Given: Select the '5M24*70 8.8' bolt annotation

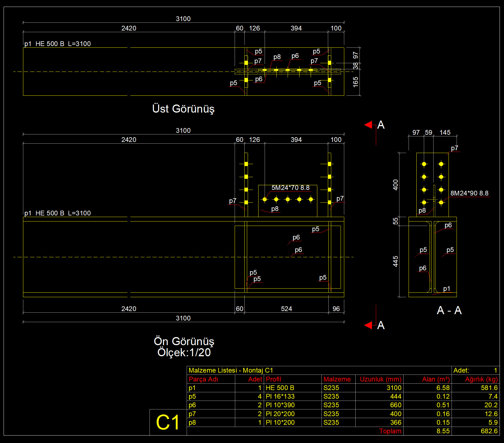Looking at the screenshot, I should [x=290, y=188].
